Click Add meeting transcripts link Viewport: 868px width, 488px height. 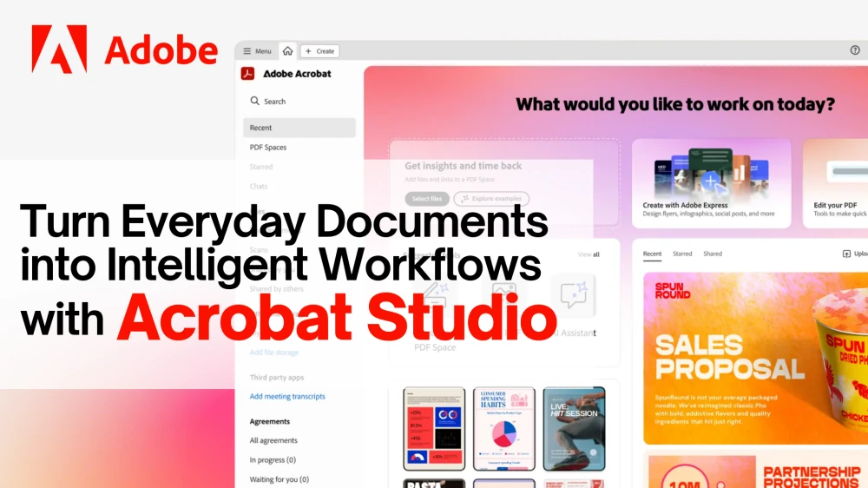287,396
